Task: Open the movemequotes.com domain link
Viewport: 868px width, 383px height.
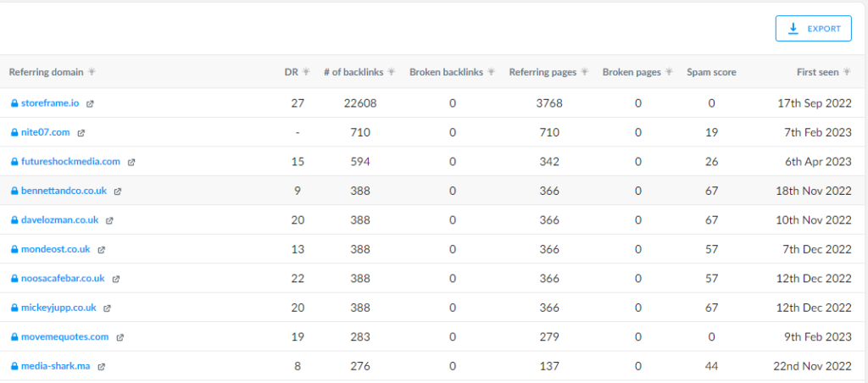Action: click(x=64, y=336)
